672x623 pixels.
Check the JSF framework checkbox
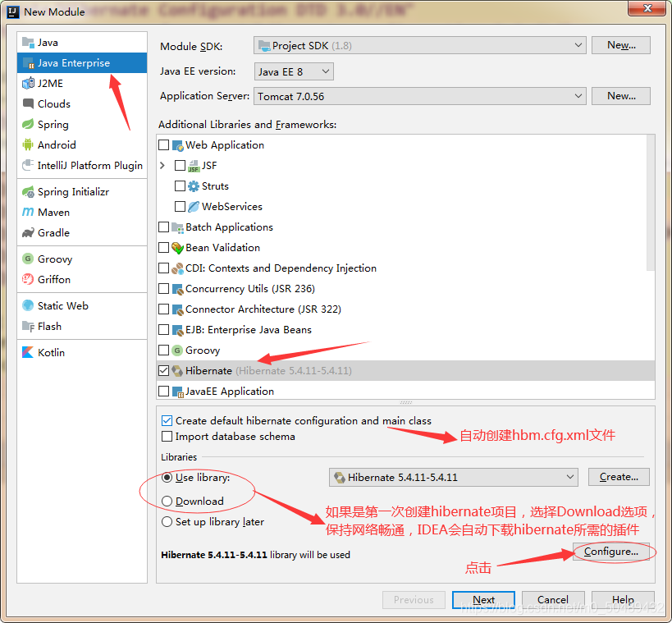pyautogui.click(x=180, y=166)
